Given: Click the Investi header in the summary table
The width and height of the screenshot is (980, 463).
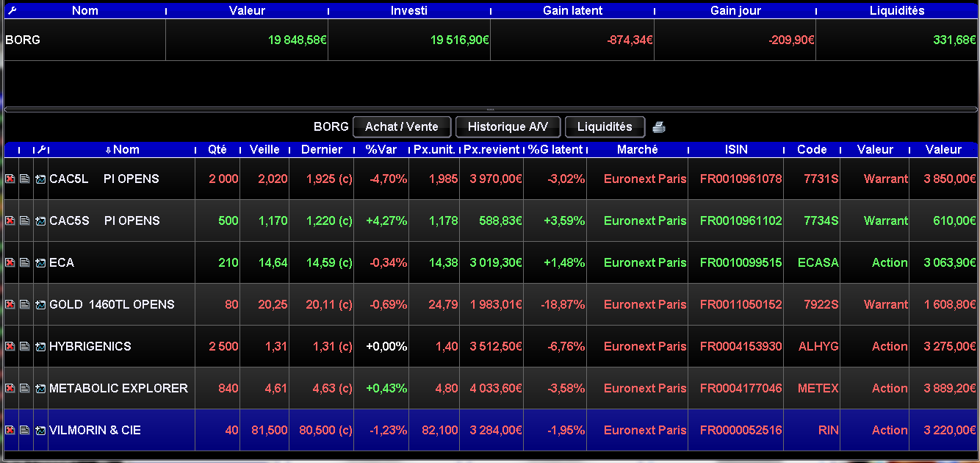Looking at the screenshot, I should [x=409, y=10].
